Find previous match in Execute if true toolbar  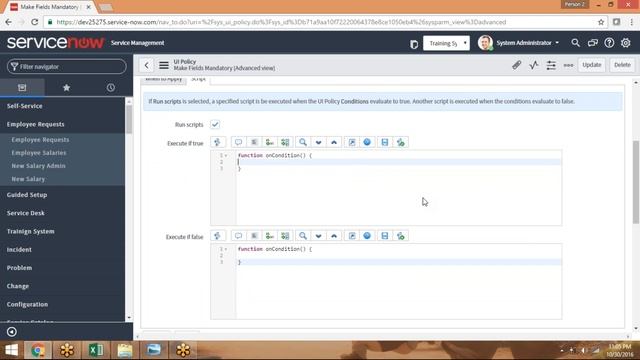click(x=334, y=142)
